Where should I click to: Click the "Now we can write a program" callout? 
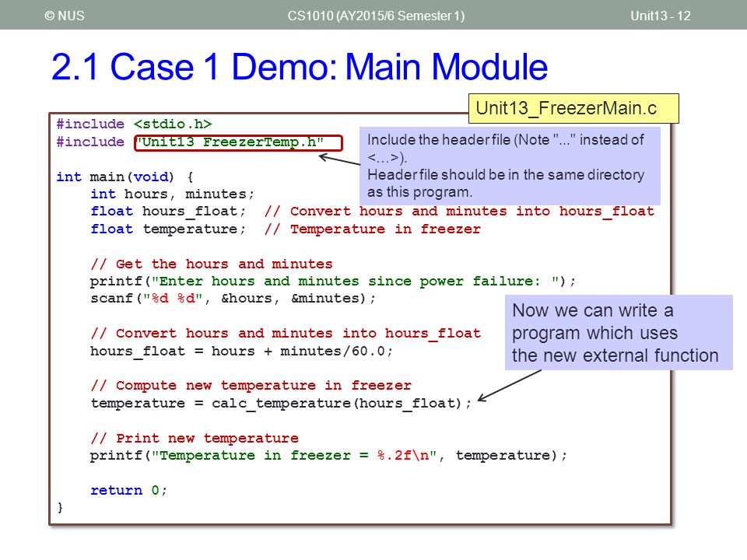pos(619,333)
